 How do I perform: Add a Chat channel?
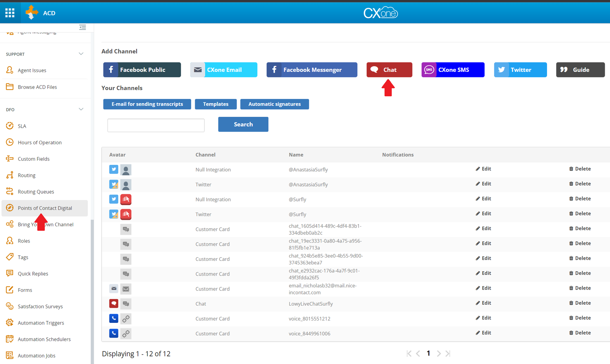click(389, 70)
